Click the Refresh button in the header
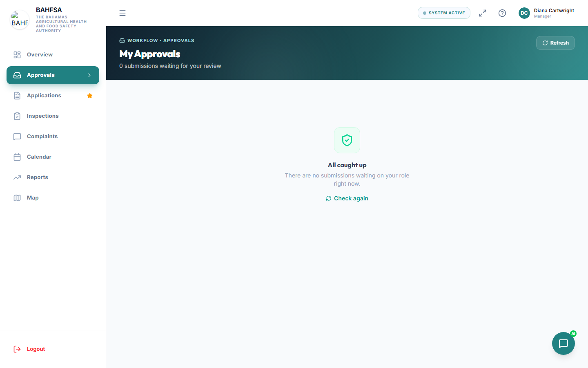This screenshot has height=368, width=588. (555, 43)
